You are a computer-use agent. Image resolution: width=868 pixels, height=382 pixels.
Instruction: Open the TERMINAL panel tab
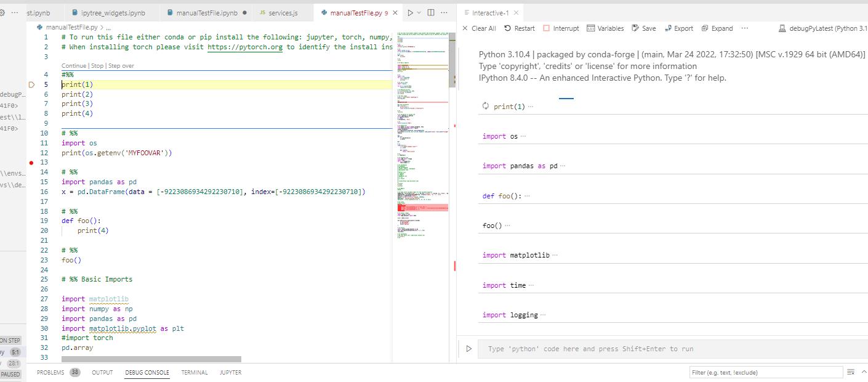click(x=194, y=373)
